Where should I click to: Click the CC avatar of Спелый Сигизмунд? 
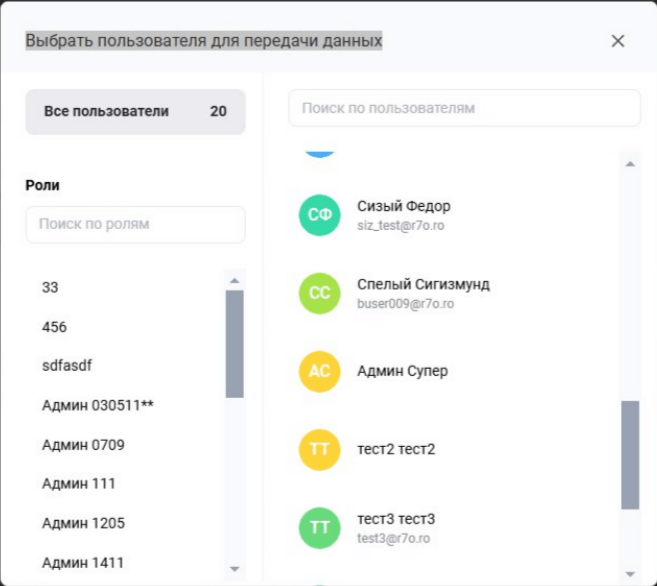[x=319, y=293]
